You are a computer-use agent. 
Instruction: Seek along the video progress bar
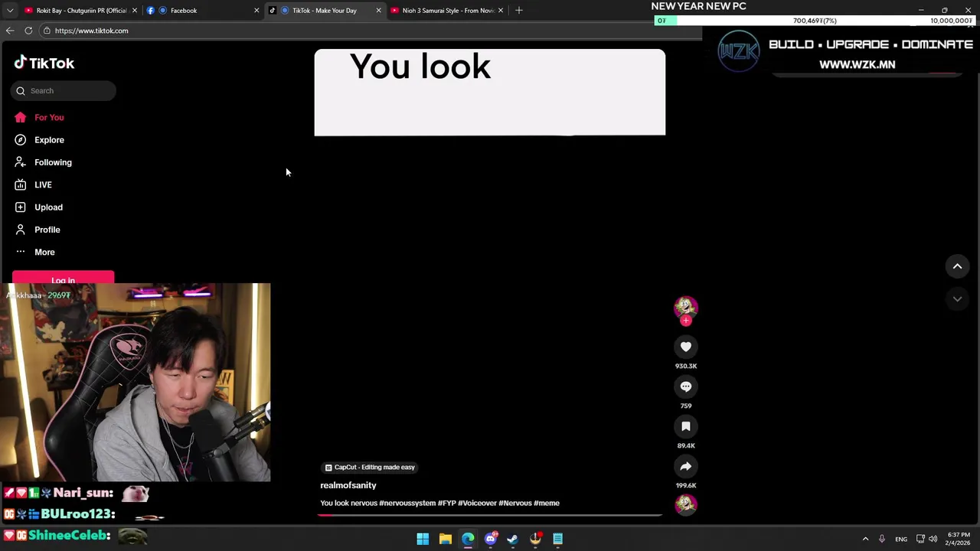490,515
